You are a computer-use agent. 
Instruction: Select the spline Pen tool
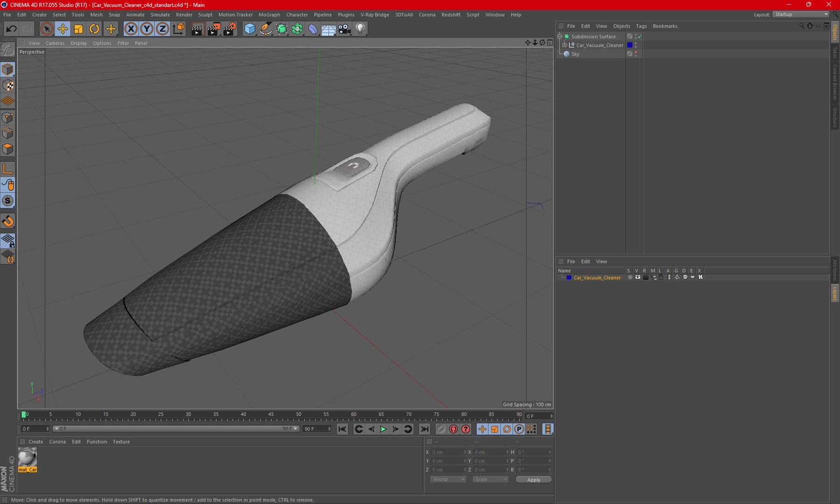click(x=266, y=29)
